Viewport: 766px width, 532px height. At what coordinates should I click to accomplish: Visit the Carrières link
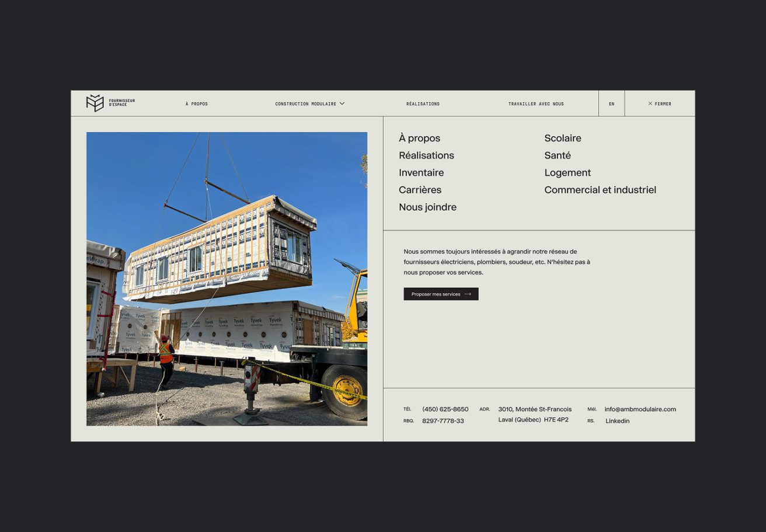coord(420,190)
